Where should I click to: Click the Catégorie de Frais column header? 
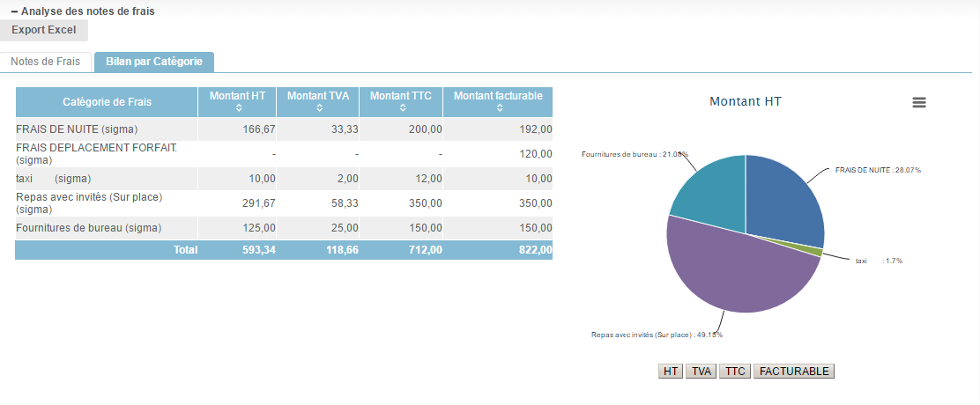(x=107, y=102)
